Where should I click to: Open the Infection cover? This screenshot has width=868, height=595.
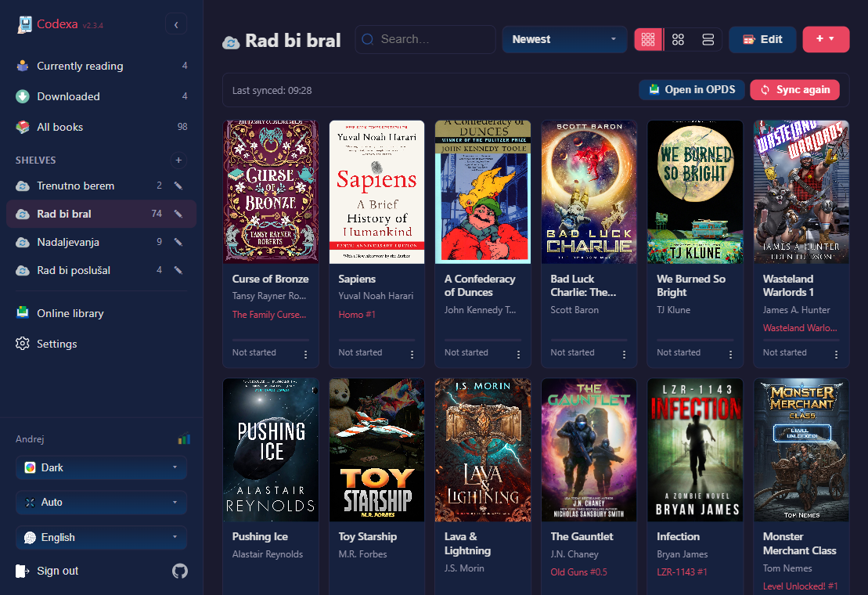[695, 450]
